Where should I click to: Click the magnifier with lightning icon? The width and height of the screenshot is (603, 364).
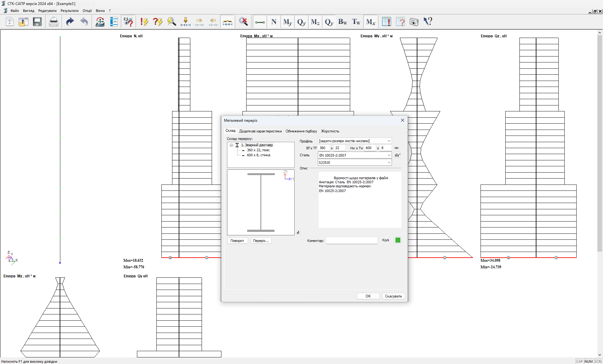(171, 22)
